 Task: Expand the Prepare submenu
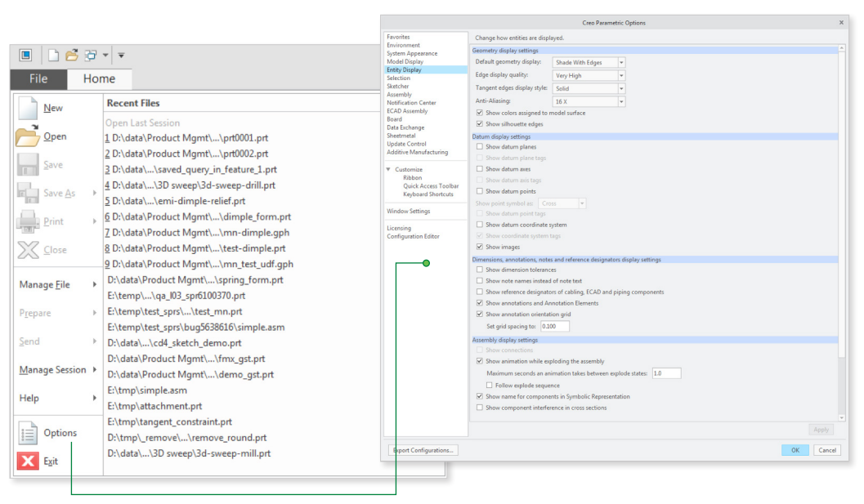pos(57,313)
